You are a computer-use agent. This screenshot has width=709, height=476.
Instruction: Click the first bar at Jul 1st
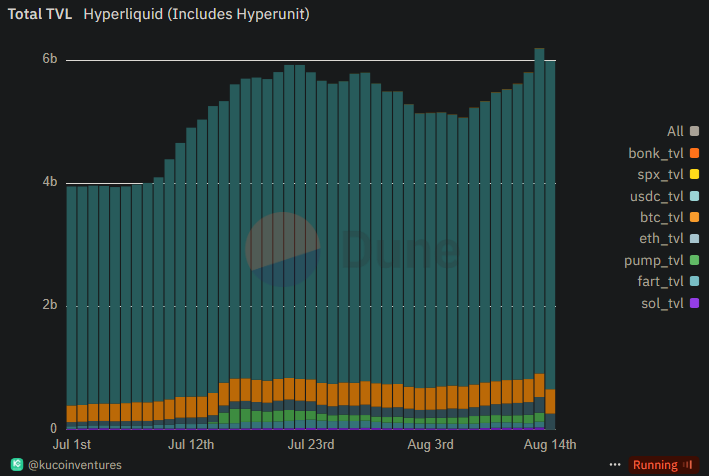[71, 308]
